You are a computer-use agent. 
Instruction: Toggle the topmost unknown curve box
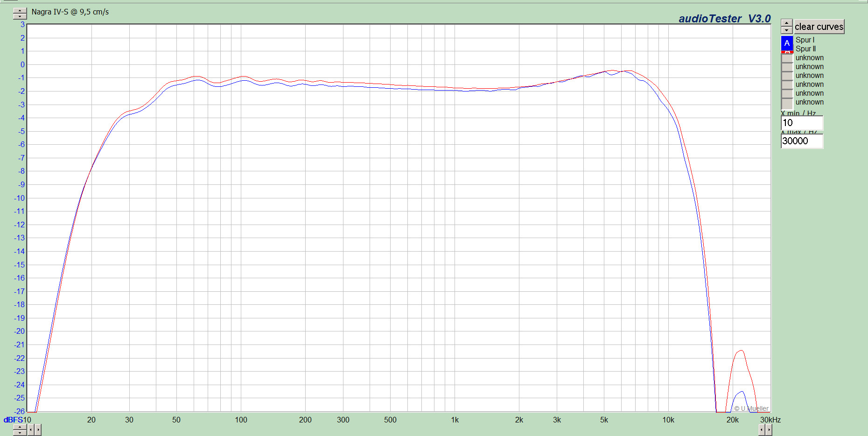[787, 58]
